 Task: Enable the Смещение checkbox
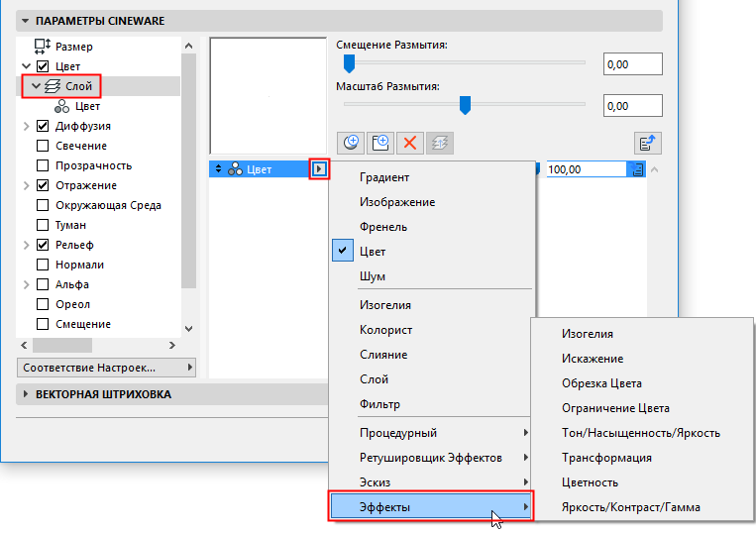(43, 324)
